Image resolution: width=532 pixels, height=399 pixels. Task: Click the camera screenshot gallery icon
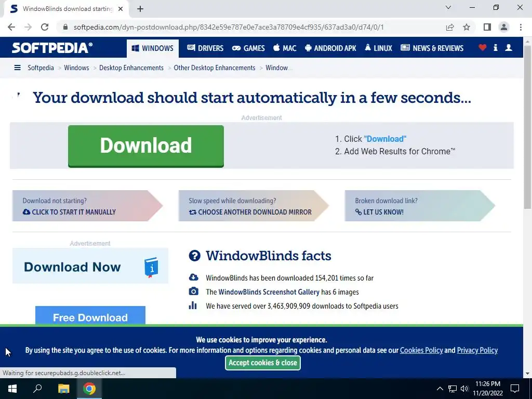(193, 291)
